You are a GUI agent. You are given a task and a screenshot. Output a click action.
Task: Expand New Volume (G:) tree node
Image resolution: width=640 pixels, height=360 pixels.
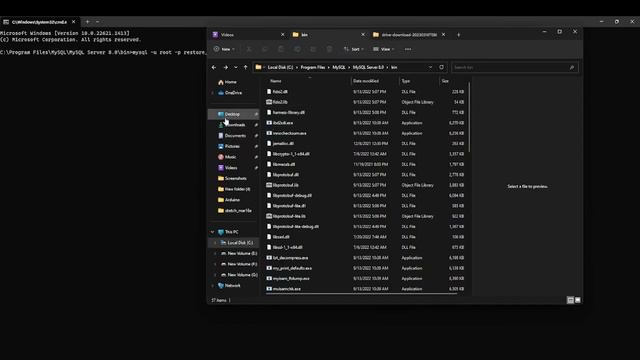[215, 275]
